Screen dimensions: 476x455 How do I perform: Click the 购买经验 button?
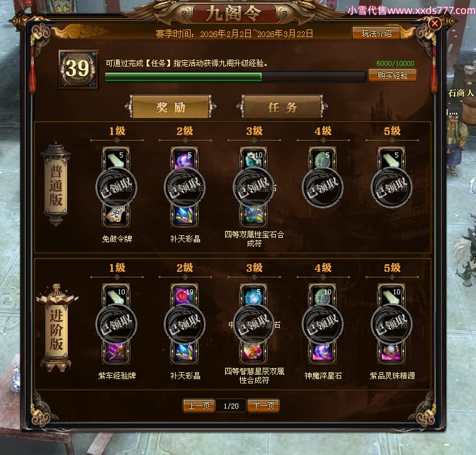pos(392,75)
